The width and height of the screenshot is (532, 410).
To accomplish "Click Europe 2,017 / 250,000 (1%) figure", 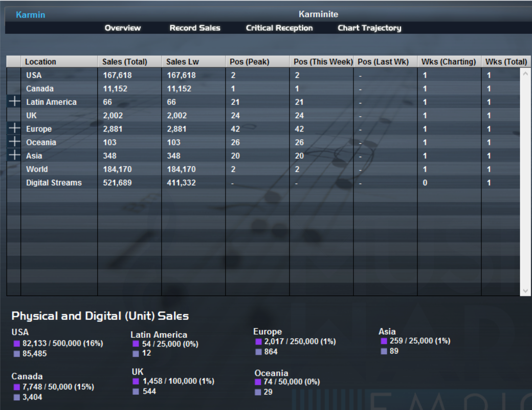I will [x=300, y=341].
